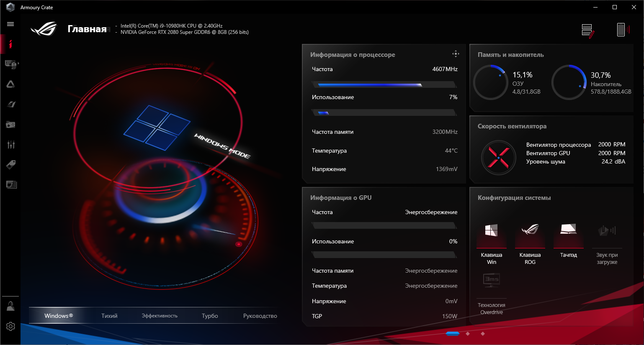644x345 pixels.
Task: Open the Game Library gamepad icon
Action: click(x=10, y=124)
